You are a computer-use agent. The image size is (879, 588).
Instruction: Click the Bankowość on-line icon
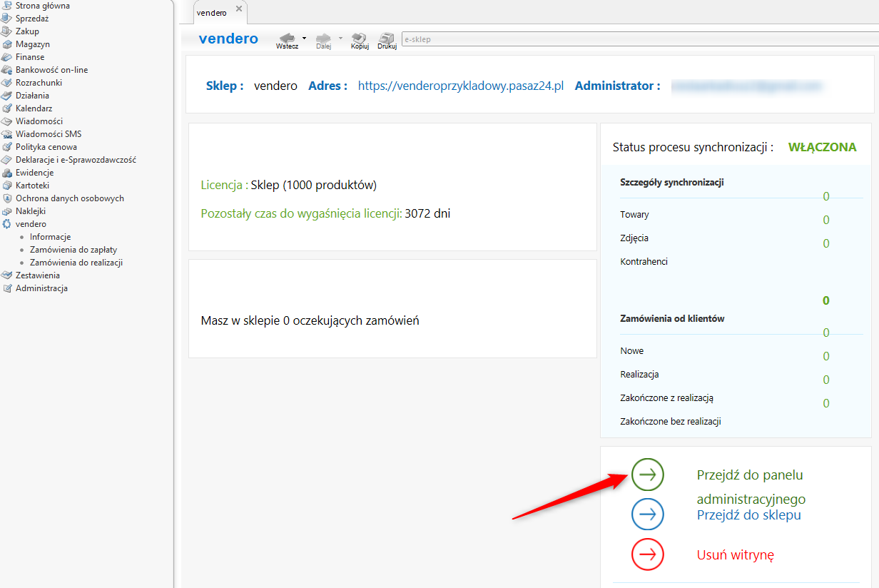[7, 70]
